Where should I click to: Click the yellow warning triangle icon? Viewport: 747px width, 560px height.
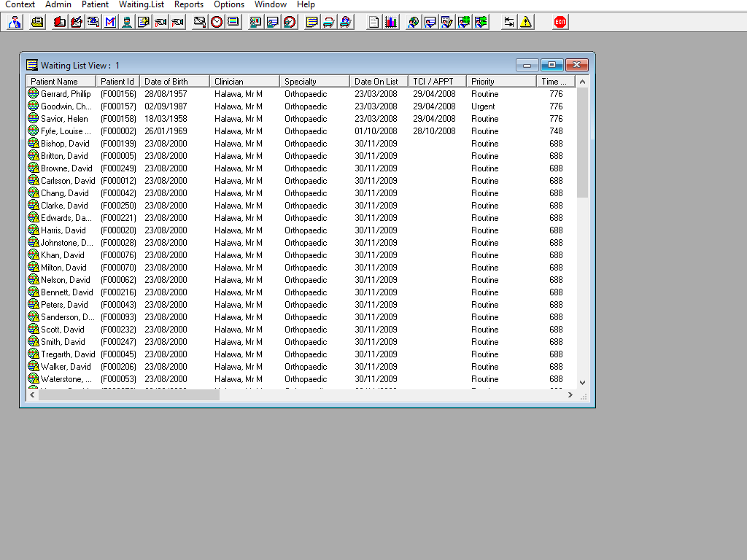click(526, 22)
